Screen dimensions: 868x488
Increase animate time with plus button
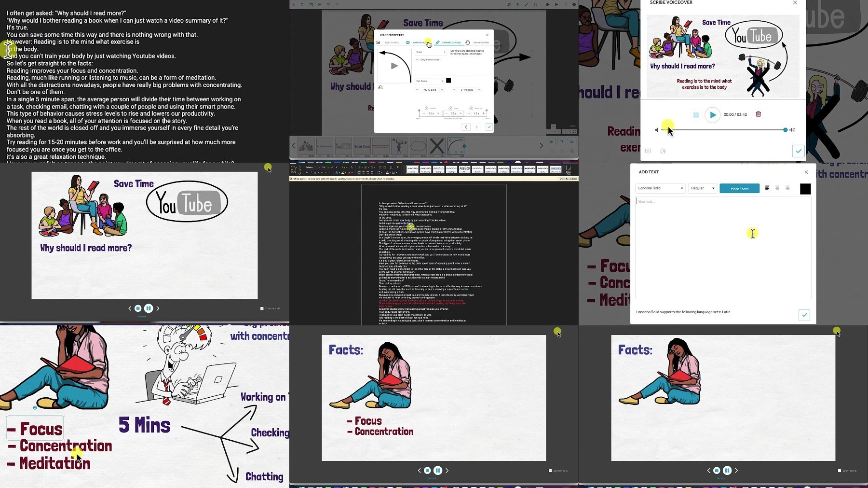click(438, 113)
